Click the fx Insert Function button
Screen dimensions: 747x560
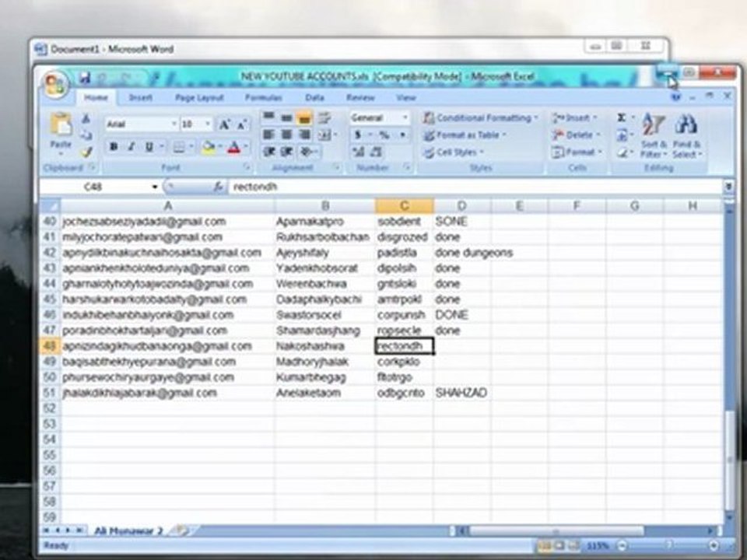click(219, 187)
